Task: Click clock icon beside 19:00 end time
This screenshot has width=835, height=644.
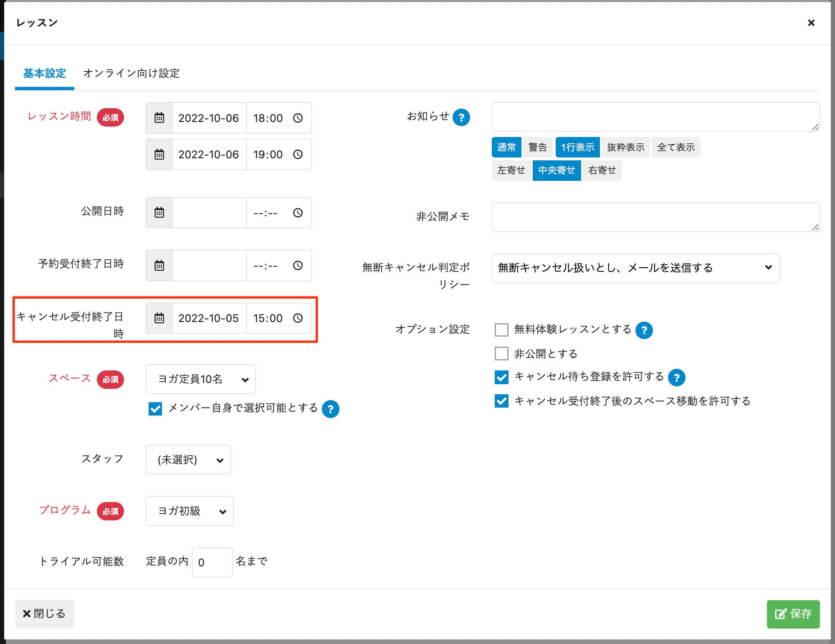Action: [x=298, y=155]
